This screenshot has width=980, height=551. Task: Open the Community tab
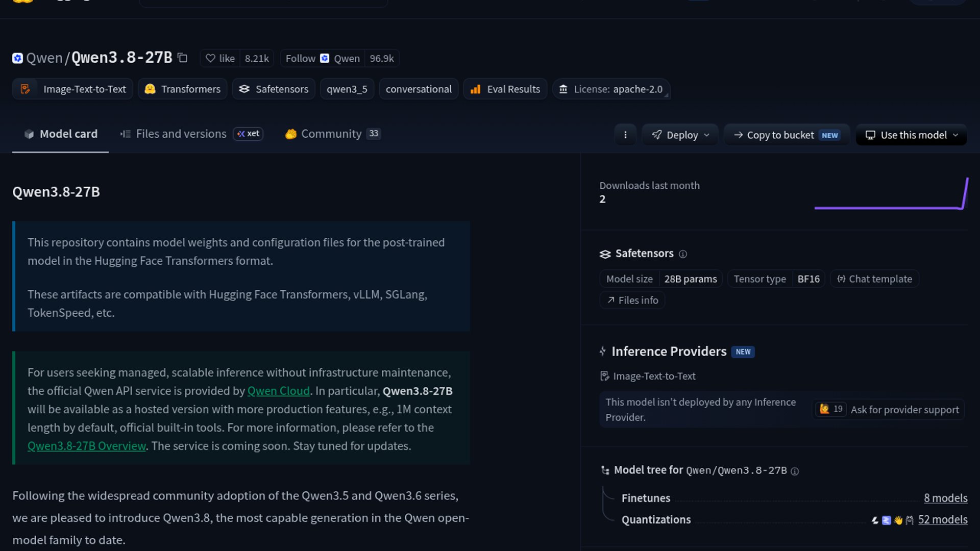tap(333, 134)
